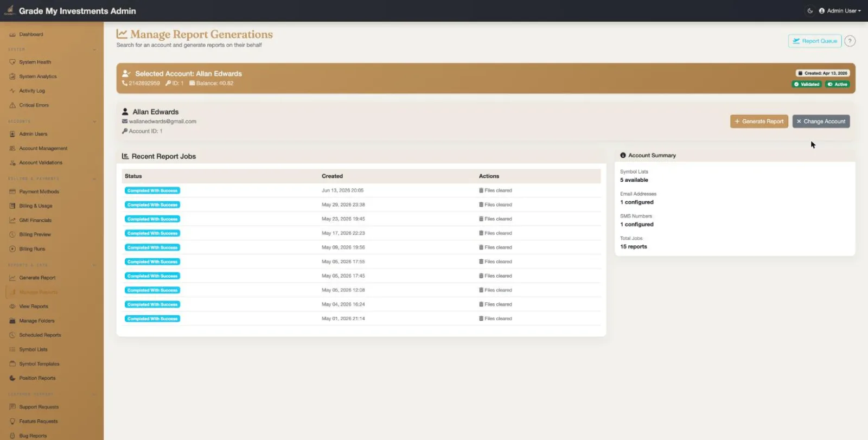Viewport: 868px width, 440px height.
Task: Click Files cleared for May 05 17:55 job
Action: (495, 262)
